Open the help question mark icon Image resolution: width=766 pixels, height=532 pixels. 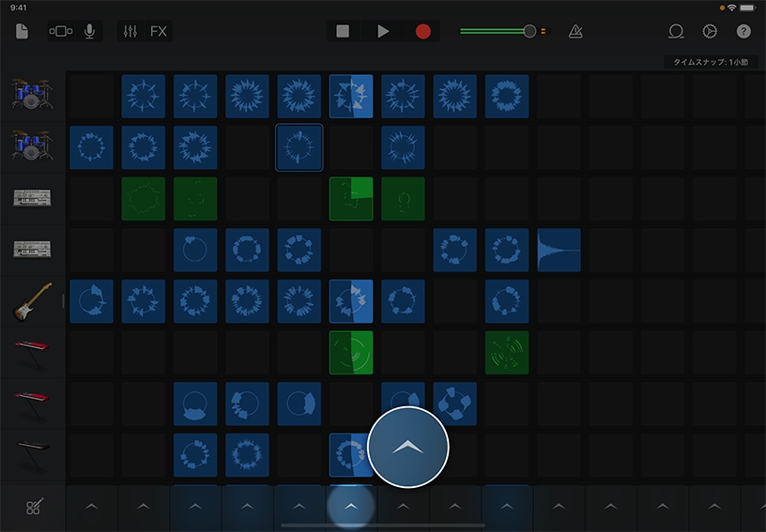(743, 31)
